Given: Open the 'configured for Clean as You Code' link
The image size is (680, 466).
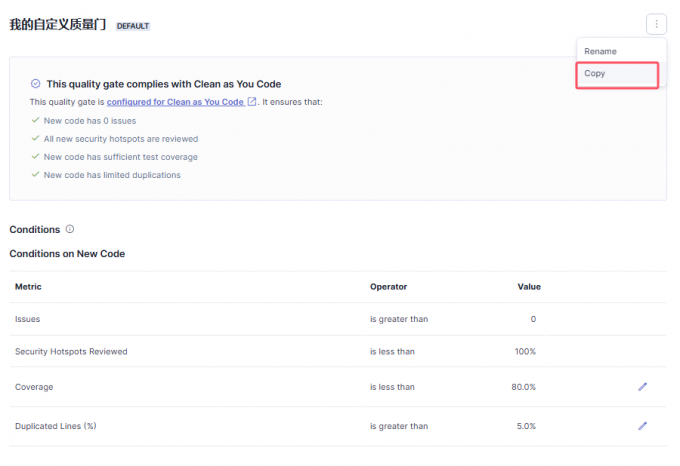Looking at the screenshot, I should pos(175,102).
